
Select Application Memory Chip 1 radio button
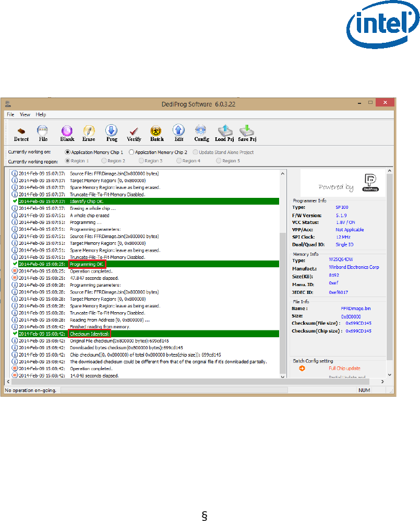pos(68,152)
